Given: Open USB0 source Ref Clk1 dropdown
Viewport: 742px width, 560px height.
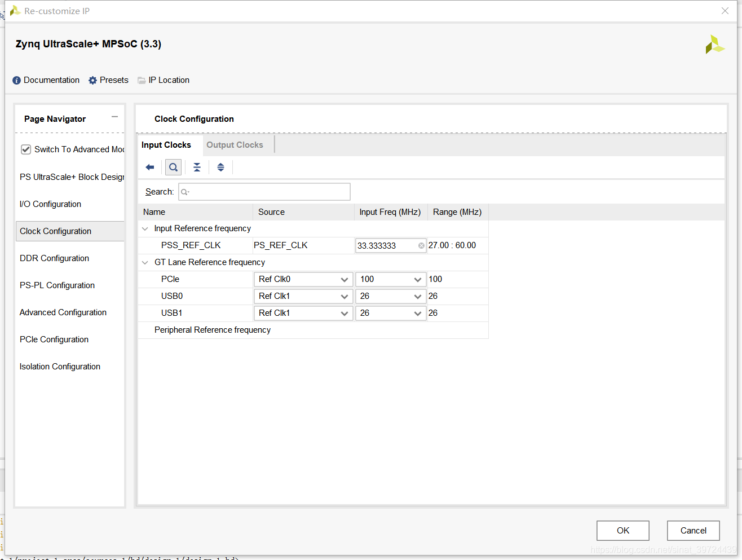Looking at the screenshot, I should 303,296.
